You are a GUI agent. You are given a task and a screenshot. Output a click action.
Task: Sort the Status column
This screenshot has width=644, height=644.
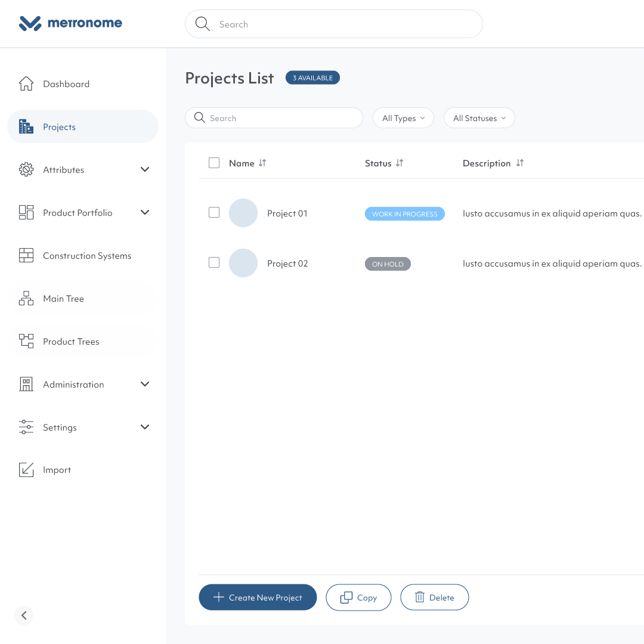coord(400,163)
